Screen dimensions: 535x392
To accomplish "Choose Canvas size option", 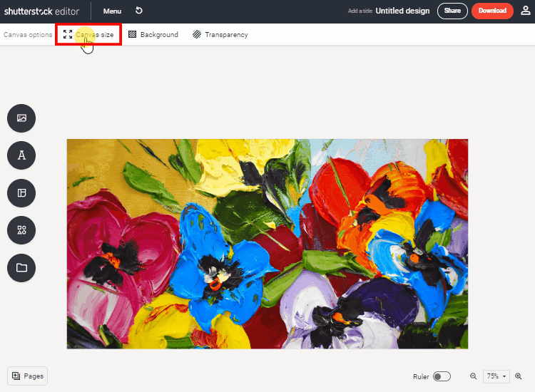I will [88, 34].
